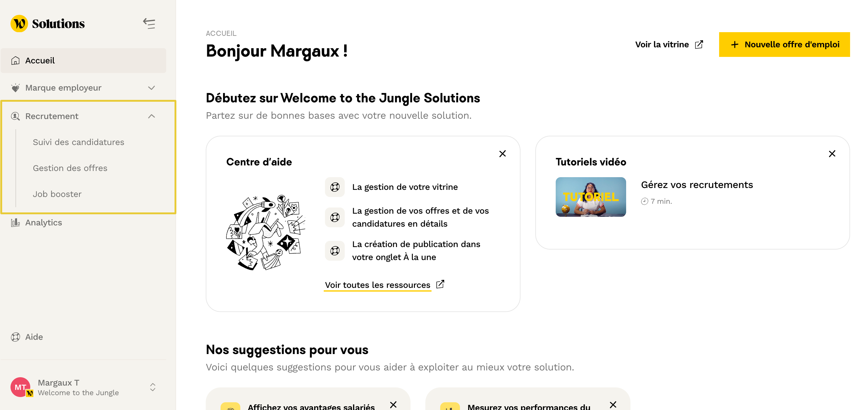Click the Welcome to the Jungle logo
The height and width of the screenshot is (410, 868).
pos(48,23)
